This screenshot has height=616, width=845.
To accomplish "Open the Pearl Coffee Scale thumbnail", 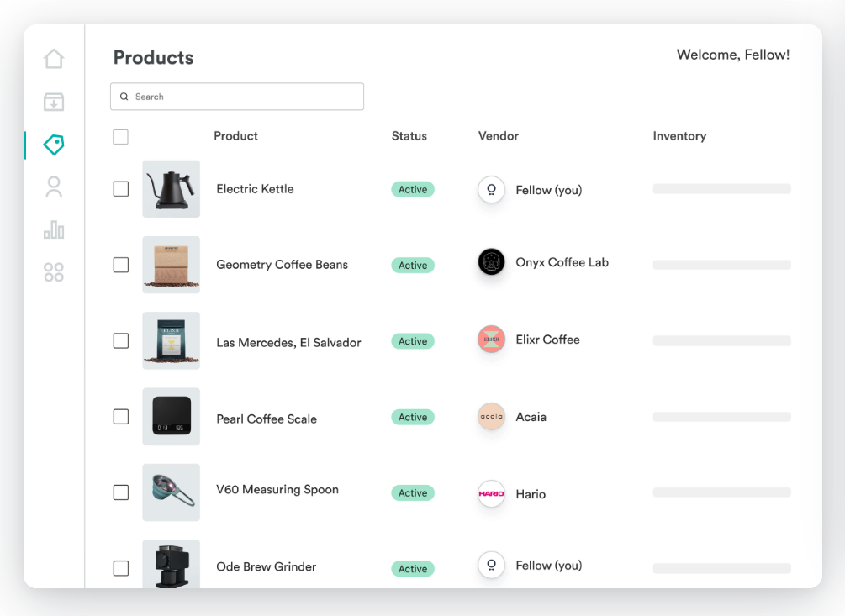I will point(172,417).
